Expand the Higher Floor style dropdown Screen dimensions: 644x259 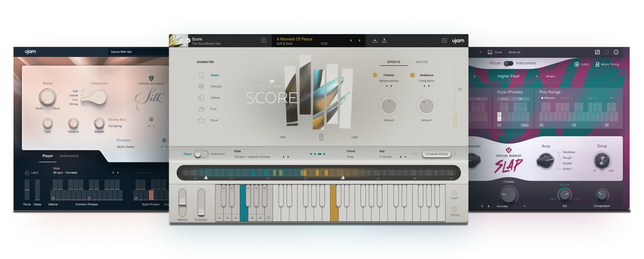(x=537, y=76)
